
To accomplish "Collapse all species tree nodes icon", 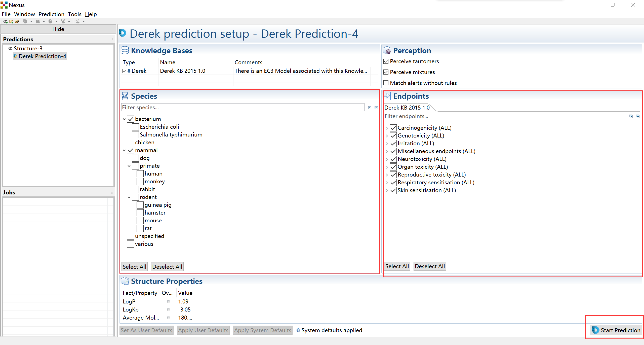I will [x=376, y=108].
